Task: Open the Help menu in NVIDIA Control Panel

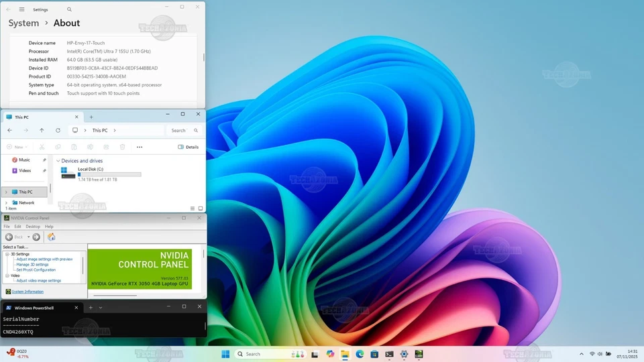Action: [49, 227]
